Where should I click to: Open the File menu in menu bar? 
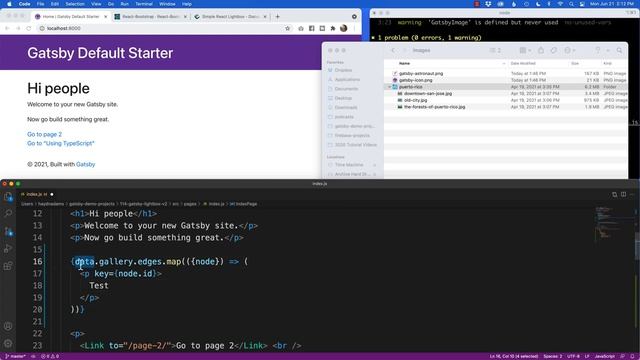pos(40,4)
